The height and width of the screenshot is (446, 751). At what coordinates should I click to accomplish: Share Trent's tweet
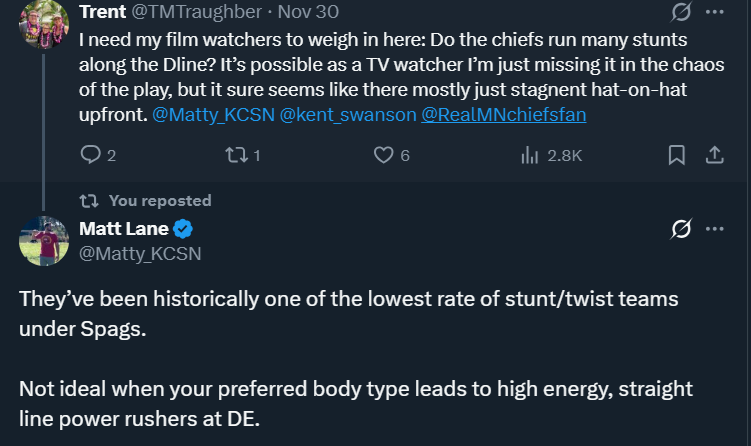point(715,155)
